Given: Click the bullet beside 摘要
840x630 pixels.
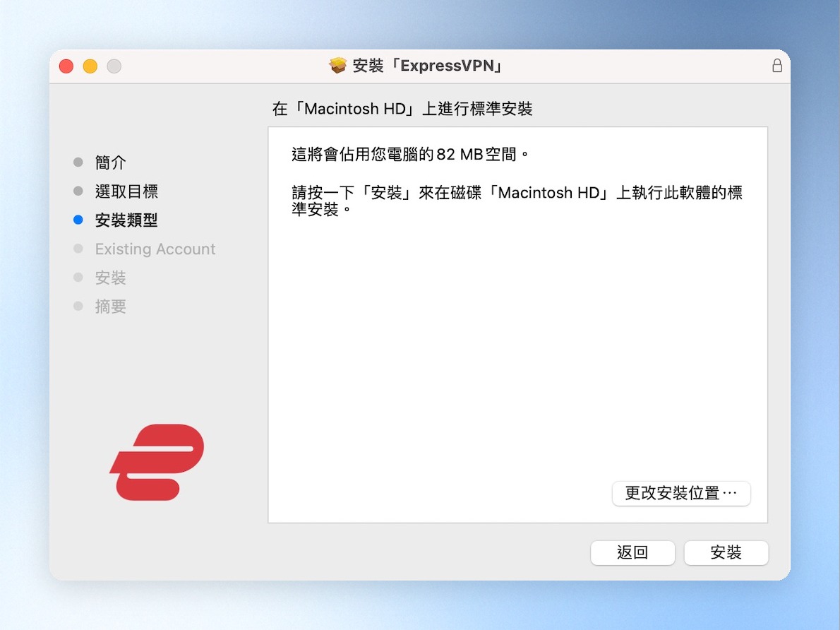Looking at the screenshot, I should pos(78,306).
